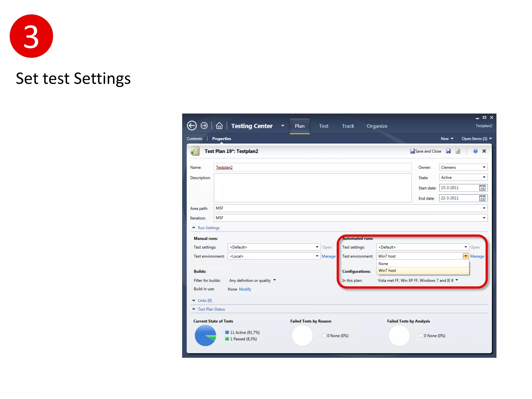Image resolution: width=532 pixels, height=399 pixels.
Task: Click into the Description text area
Action: pyautogui.click(x=313, y=188)
